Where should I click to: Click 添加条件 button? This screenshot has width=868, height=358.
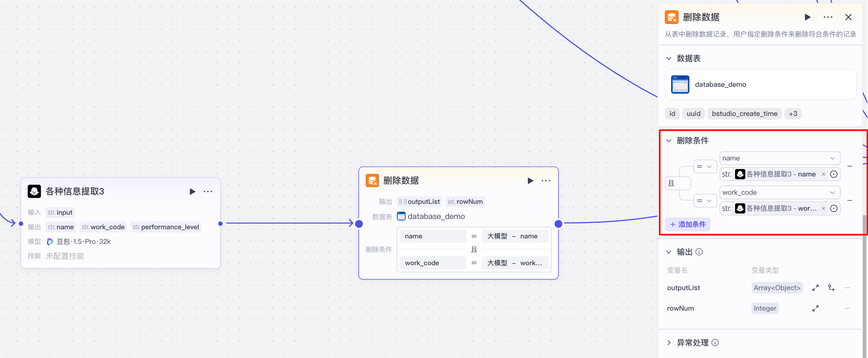[x=687, y=224]
